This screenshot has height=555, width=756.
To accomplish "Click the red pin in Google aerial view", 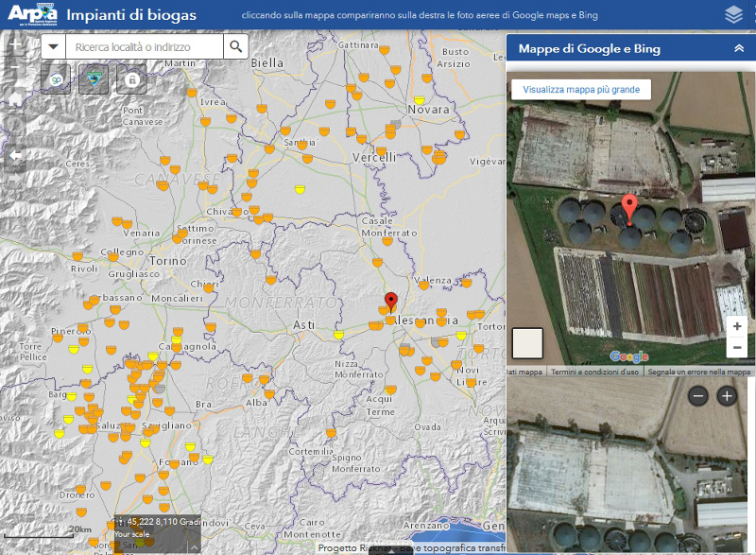I will point(629,209).
